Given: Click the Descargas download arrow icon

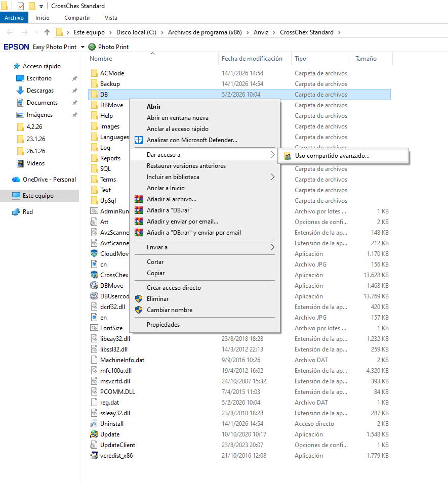Looking at the screenshot, I should coord(20,91).
